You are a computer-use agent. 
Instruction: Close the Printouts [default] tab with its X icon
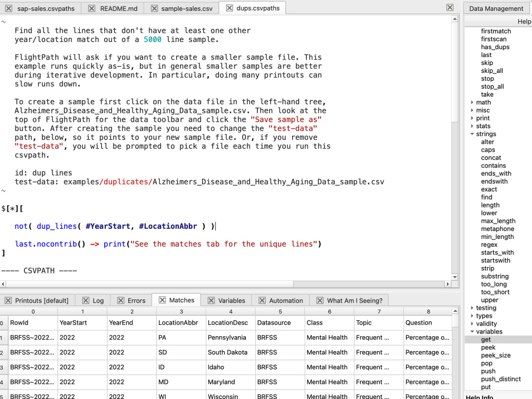tap(8, 300)
